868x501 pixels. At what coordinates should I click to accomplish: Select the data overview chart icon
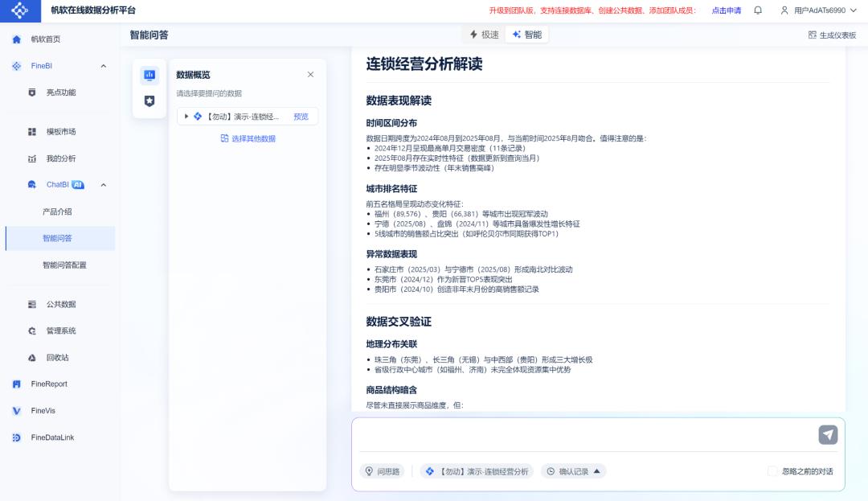pyautogui.click(x=149, y=75)
